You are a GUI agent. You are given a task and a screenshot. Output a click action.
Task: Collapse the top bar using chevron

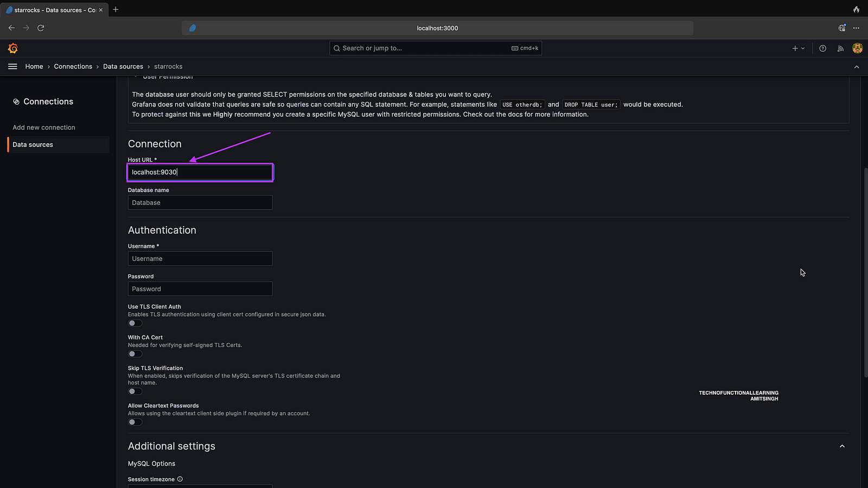coord(856,67)
